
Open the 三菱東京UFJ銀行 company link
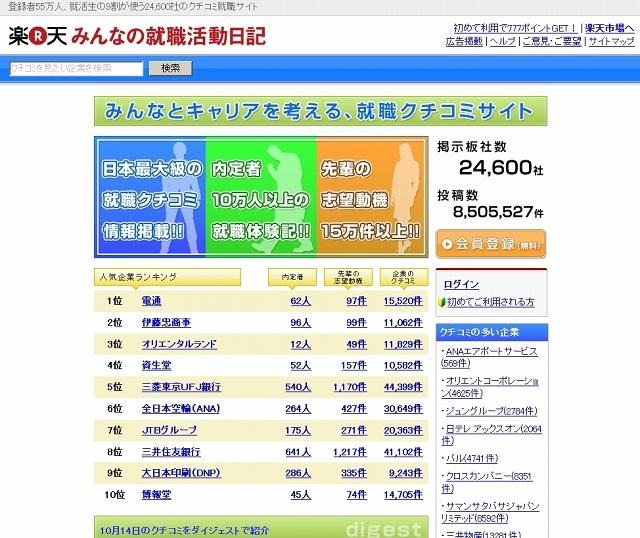(181, 387)
